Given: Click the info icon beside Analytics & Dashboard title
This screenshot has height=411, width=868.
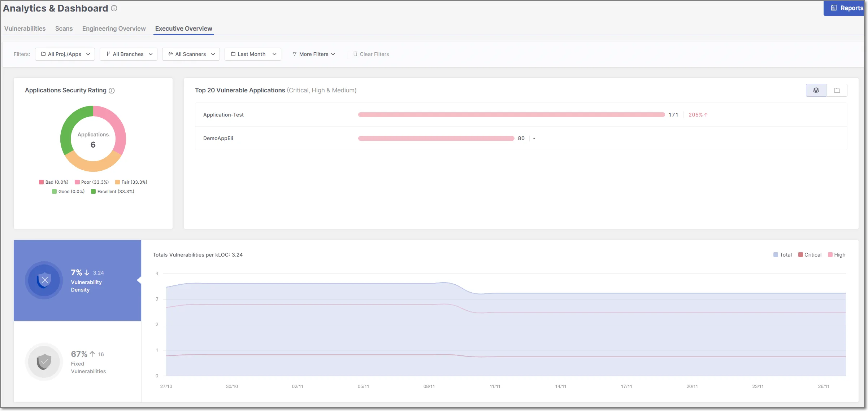Looking at the screenshot, I should tap(114, 8).
